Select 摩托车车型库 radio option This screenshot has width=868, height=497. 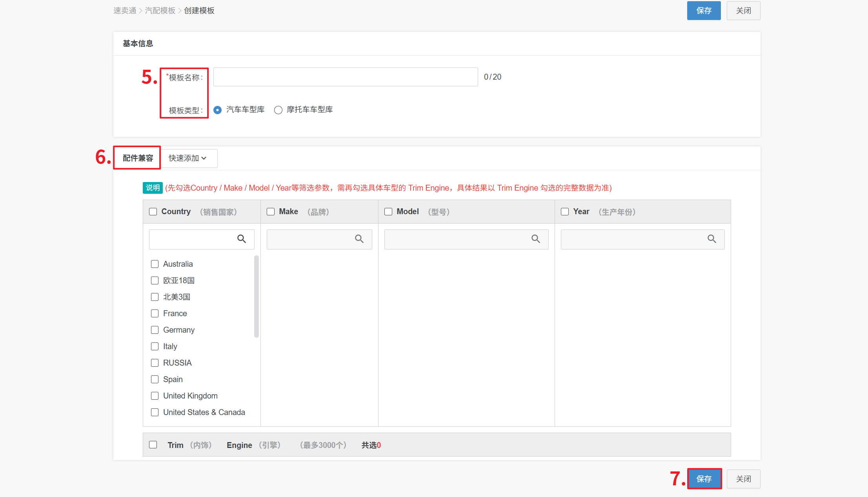point(278,110)
